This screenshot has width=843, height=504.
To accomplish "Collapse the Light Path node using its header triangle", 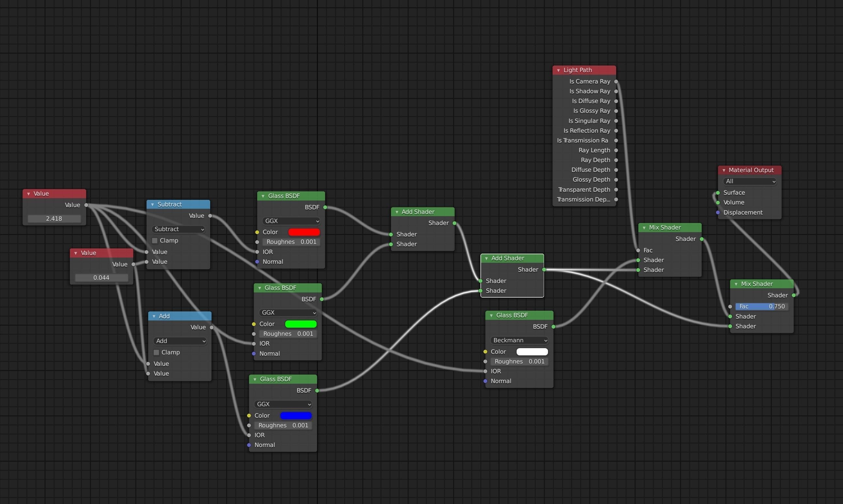I will (558, 70).
